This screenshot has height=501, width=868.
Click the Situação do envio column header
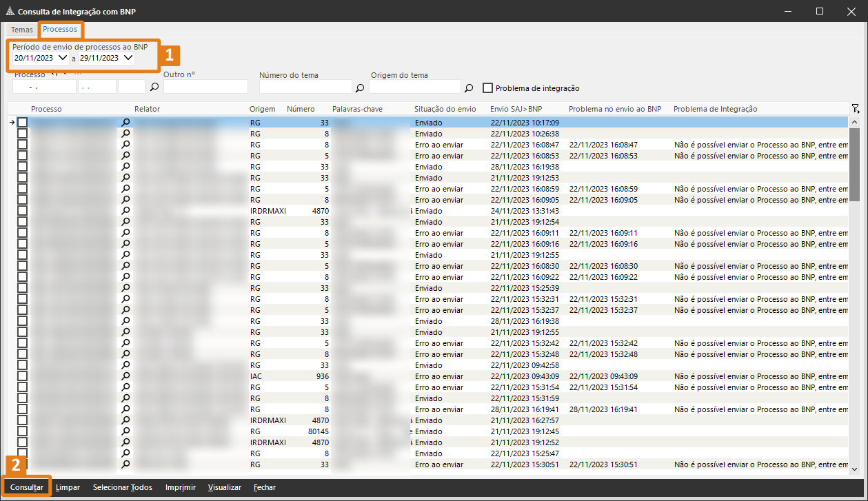[x=445, y=109]
